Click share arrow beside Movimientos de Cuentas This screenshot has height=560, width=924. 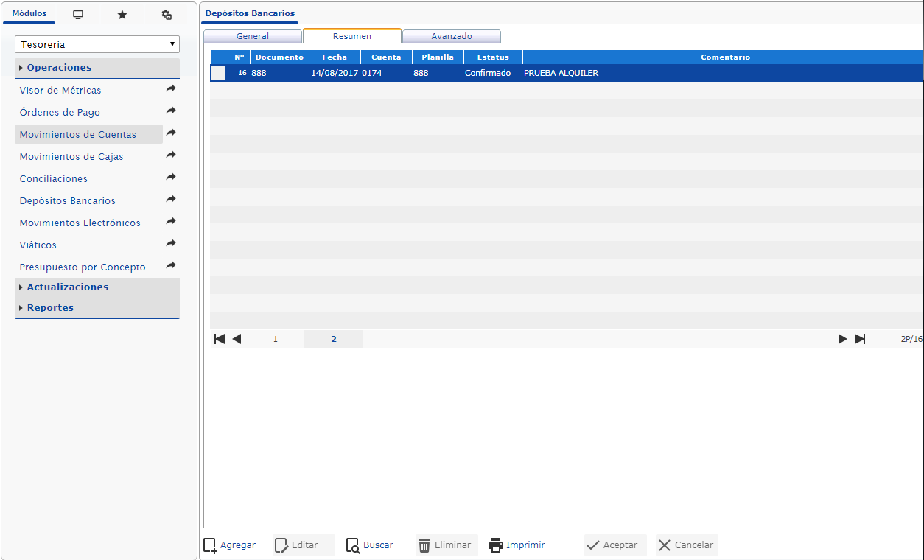click(x=171, y=133)
